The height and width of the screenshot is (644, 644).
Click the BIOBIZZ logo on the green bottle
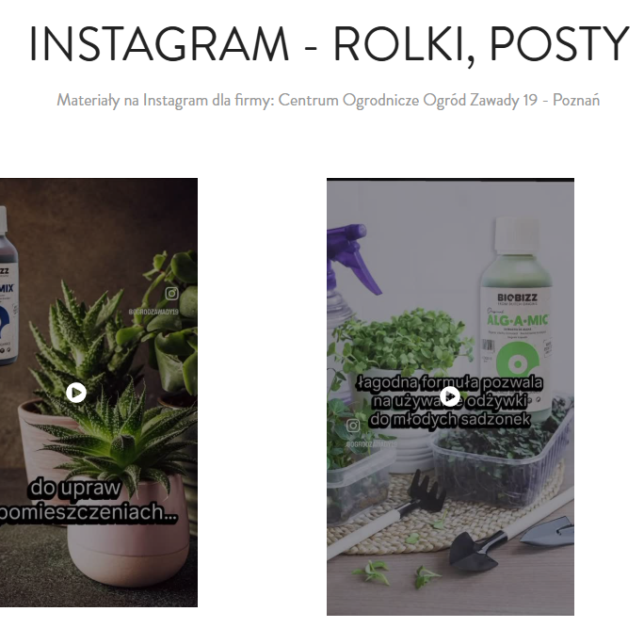tap(517, 298)
